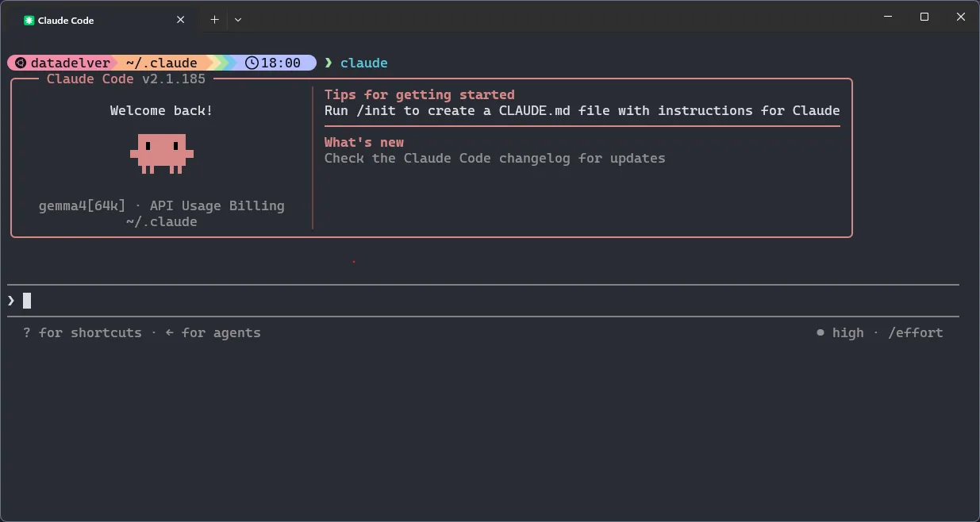Click the Tips for getting started heading
The height and width of the screenshot is (522, 980).
[420, 94]
